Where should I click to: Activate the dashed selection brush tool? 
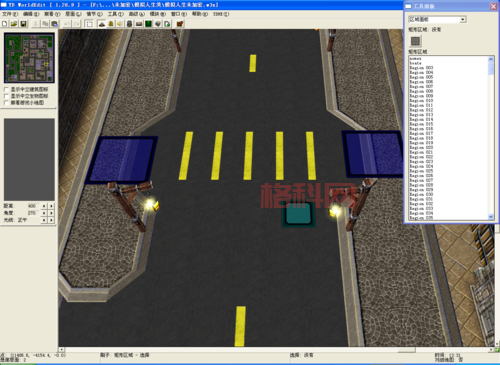coord(89,24)
